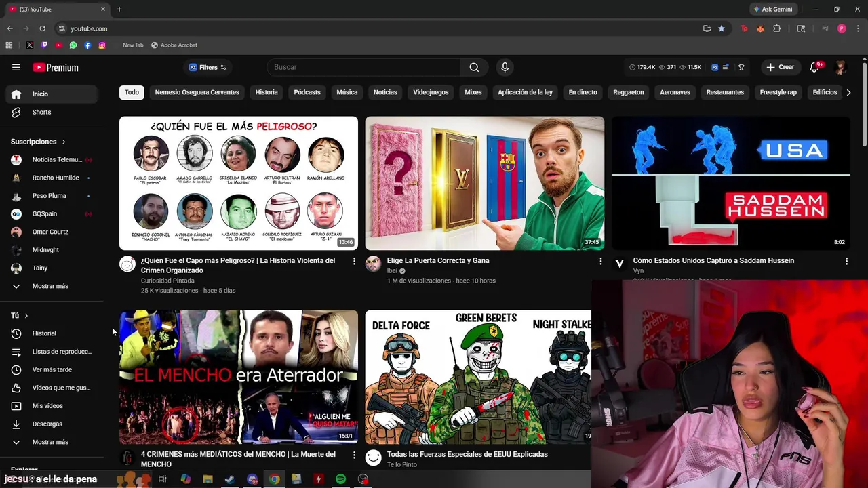Expand Mostrar más under Tú section
The height and width of the screenshot is (488, 868).
coord(52,442)
